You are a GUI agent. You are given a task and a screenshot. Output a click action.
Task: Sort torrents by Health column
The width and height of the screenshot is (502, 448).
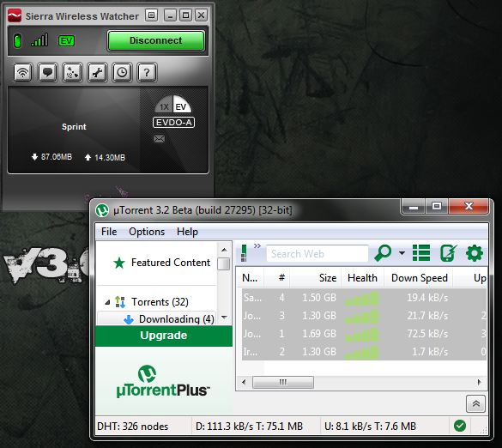[x=362, y=277]
